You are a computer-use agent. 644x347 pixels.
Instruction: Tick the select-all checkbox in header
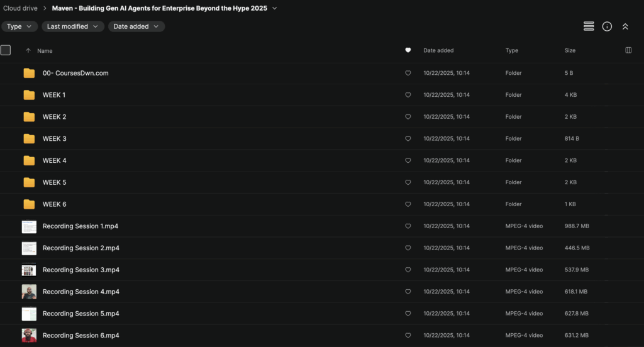[x=6, y=50]
